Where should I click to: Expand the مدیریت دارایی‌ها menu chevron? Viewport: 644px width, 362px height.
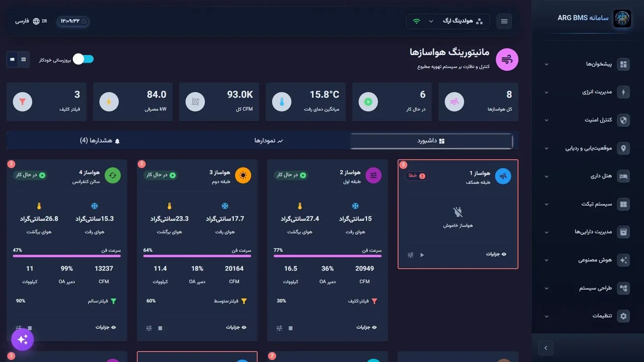(x=546, y=232)
